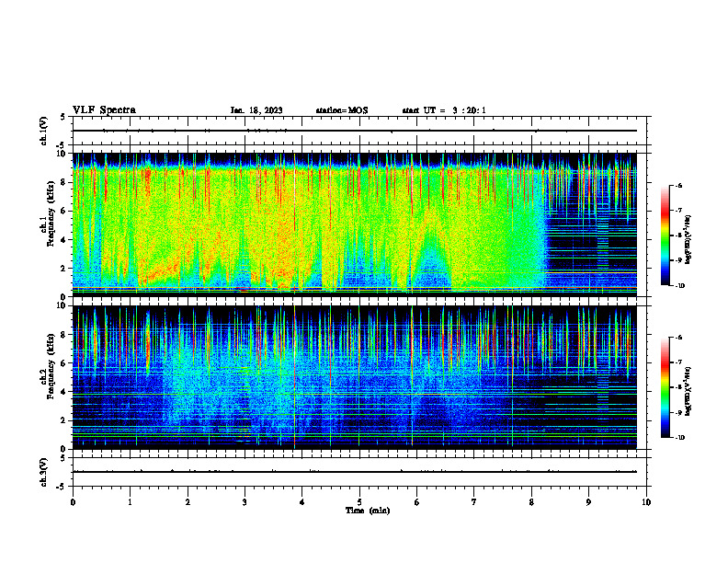728x563 pixels.
Task: Click the "VLF Spectra" title text
Action: [104, 110]
